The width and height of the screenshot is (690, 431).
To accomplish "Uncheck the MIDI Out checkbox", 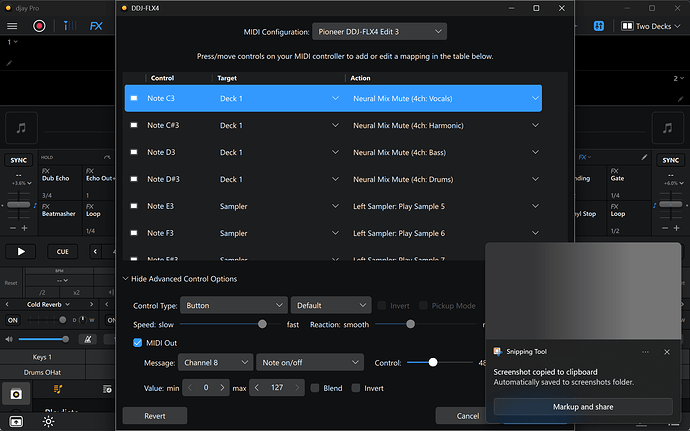I will tap(138, 343).
